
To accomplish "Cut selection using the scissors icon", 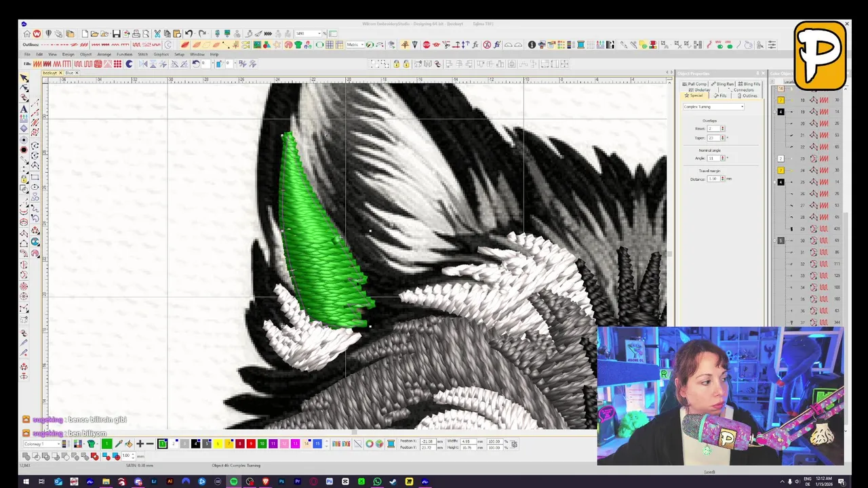I will click(157, 34).
